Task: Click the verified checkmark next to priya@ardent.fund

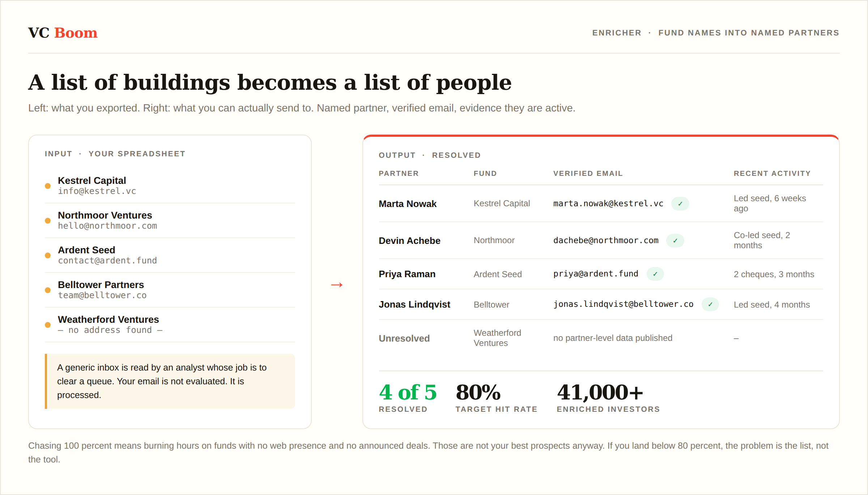Action: coord(655,274)
